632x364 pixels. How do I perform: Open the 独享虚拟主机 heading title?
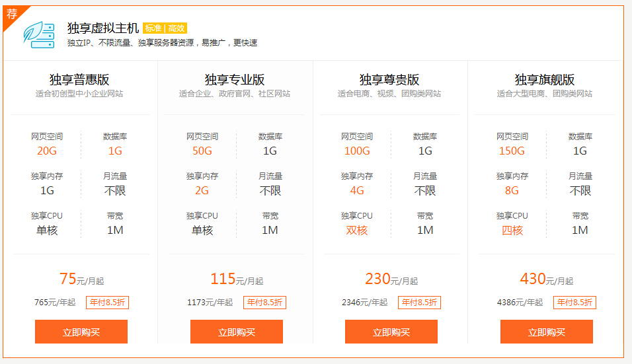[x=103, y=28]
